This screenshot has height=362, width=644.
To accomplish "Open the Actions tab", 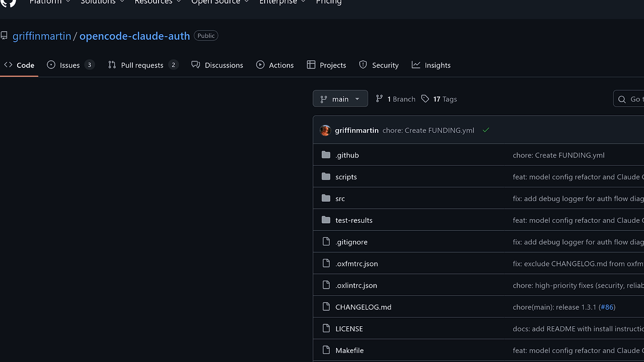I will 275,65.
